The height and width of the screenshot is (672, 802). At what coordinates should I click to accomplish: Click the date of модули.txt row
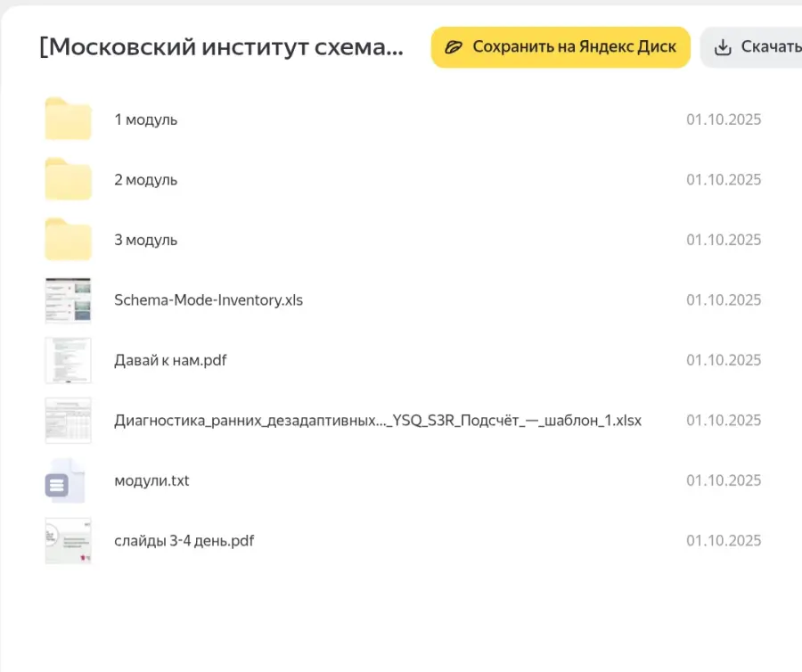pos(724,480)
